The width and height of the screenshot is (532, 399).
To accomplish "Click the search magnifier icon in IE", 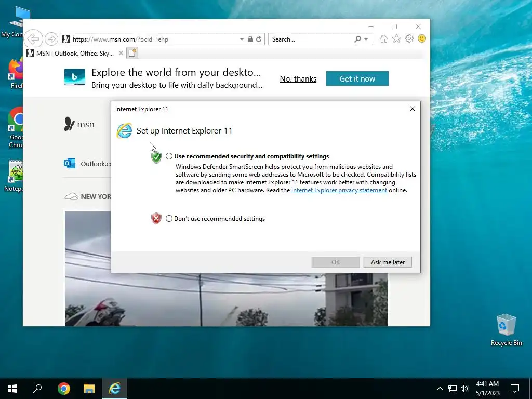I will tap(357, 39).
